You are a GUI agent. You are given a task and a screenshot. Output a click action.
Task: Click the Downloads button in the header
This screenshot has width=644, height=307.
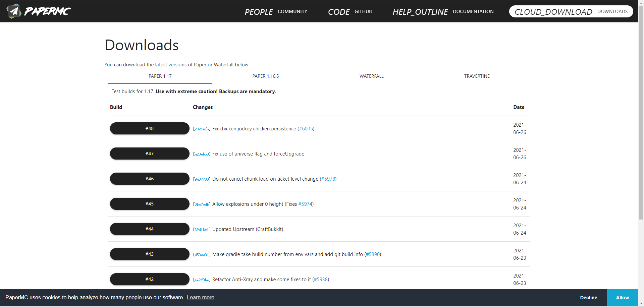(x=571, y=11)
